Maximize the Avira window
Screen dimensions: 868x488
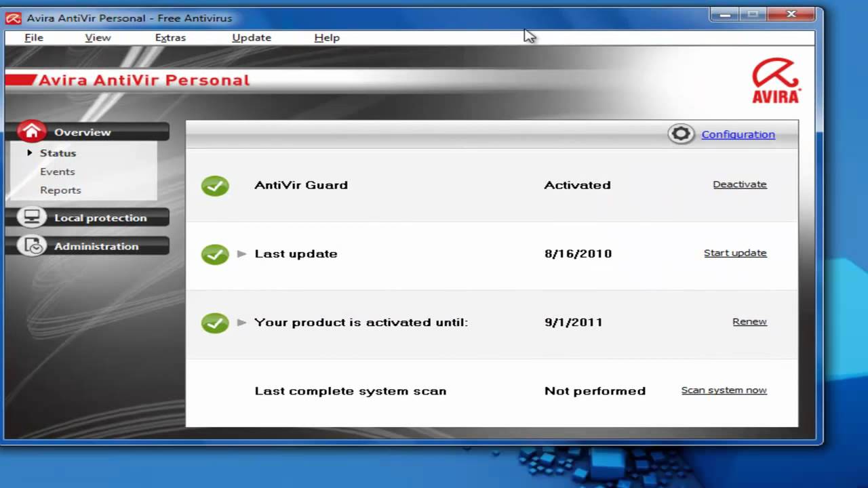point(753,14)
